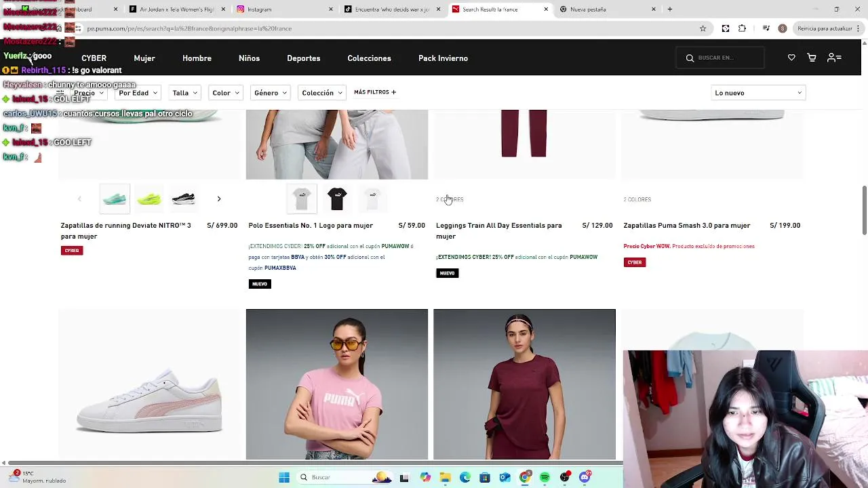Click S/ 199.00 price text

point(785,225)
